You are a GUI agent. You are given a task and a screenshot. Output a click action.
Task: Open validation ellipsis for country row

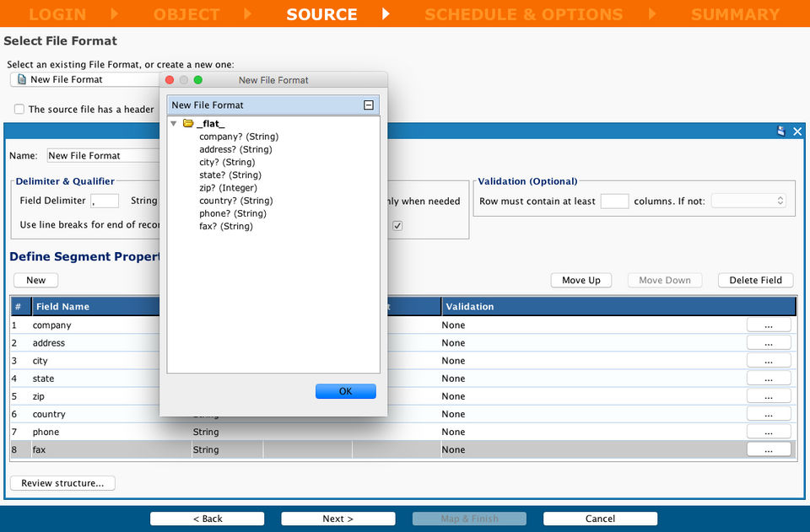pyautogui.click(x=769, y=414)
